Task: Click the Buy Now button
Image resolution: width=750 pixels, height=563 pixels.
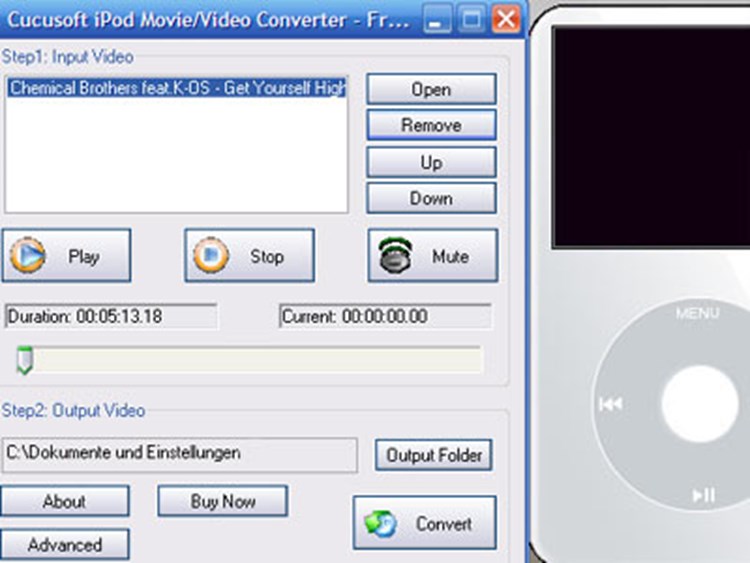Action: tap(223, 501)
